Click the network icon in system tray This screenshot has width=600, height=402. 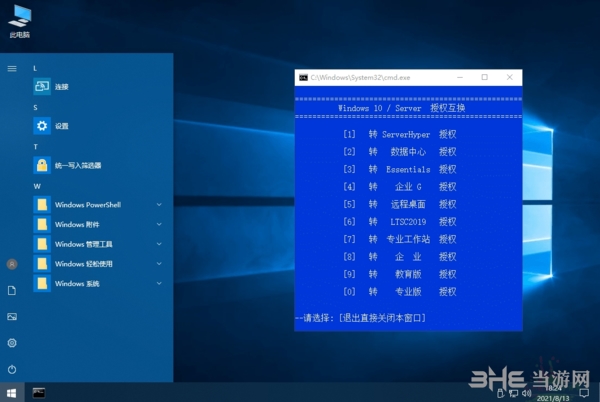click(514, 393)
